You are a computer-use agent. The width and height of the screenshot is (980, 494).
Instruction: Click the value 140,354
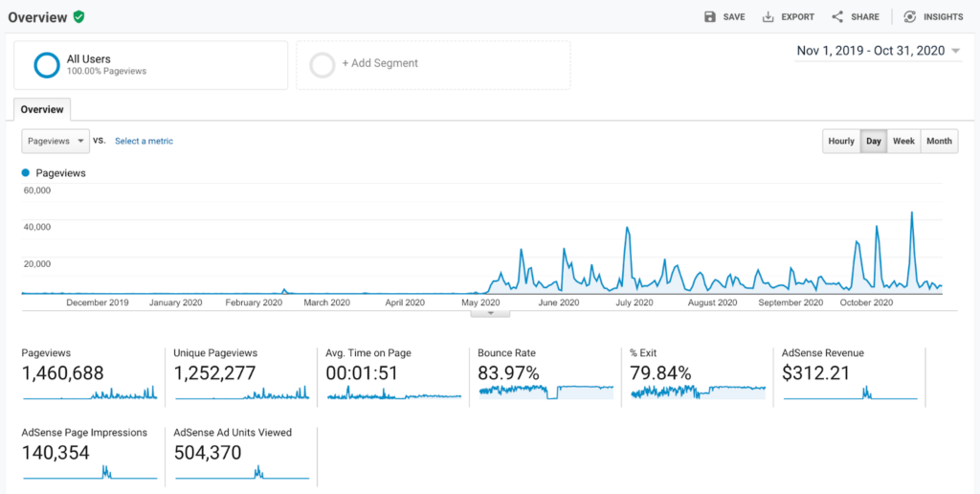[56, 452]
